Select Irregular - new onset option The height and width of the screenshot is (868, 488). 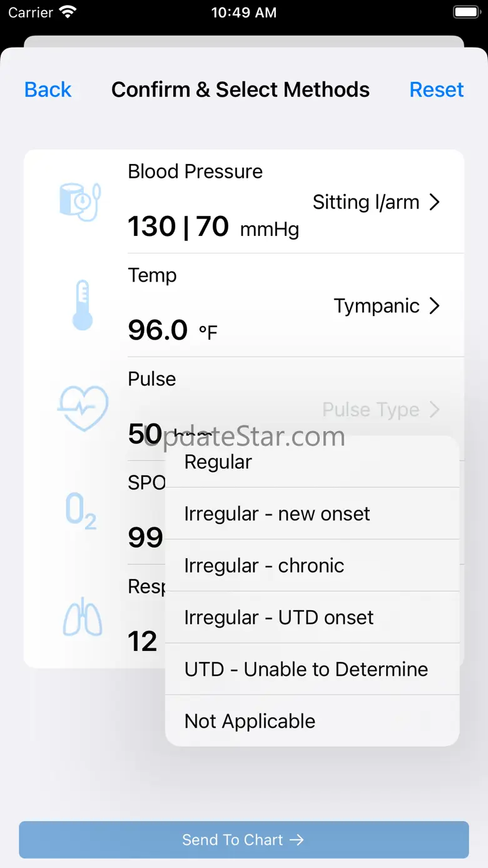[x=312, y=514]
